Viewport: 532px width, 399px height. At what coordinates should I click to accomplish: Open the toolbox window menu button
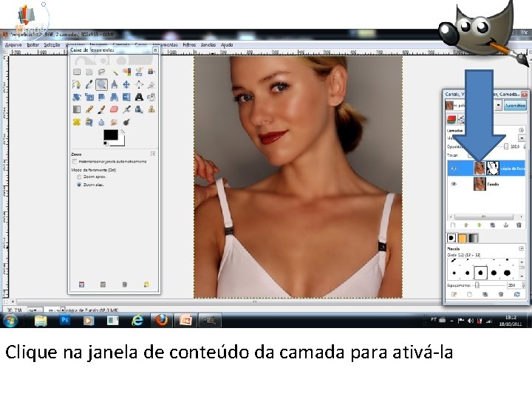pos(155,50)
